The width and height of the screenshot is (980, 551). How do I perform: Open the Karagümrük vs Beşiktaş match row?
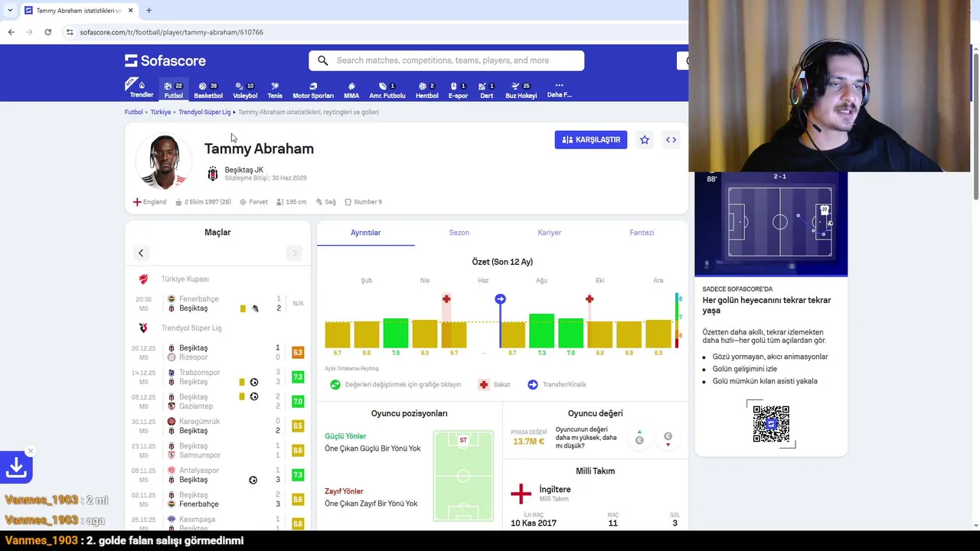click(x=217, y=426)
